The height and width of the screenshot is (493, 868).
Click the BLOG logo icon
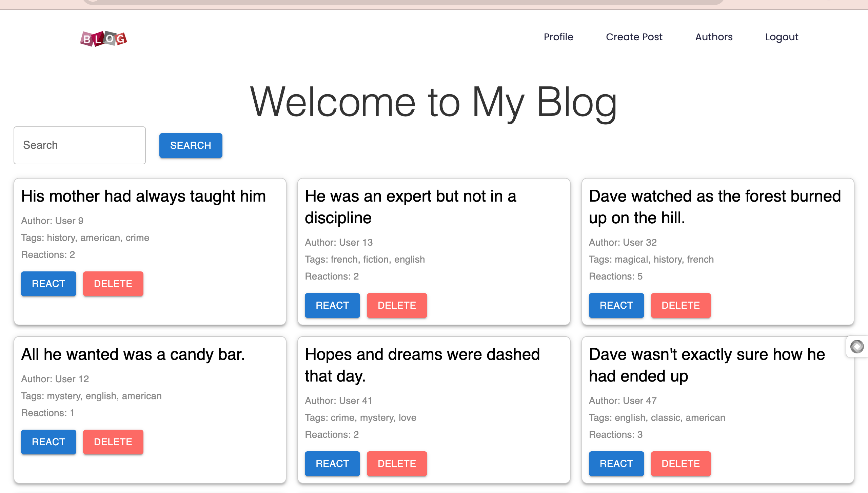pos(103,39)
